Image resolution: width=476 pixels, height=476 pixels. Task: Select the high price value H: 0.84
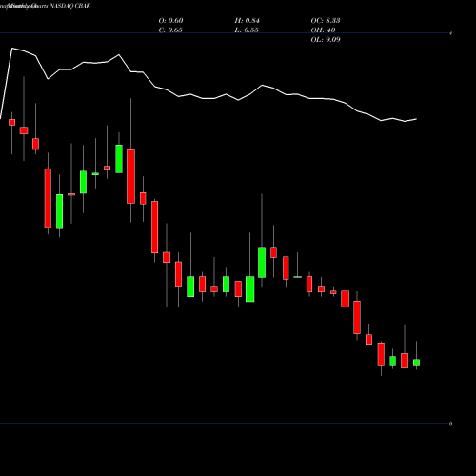247,21
